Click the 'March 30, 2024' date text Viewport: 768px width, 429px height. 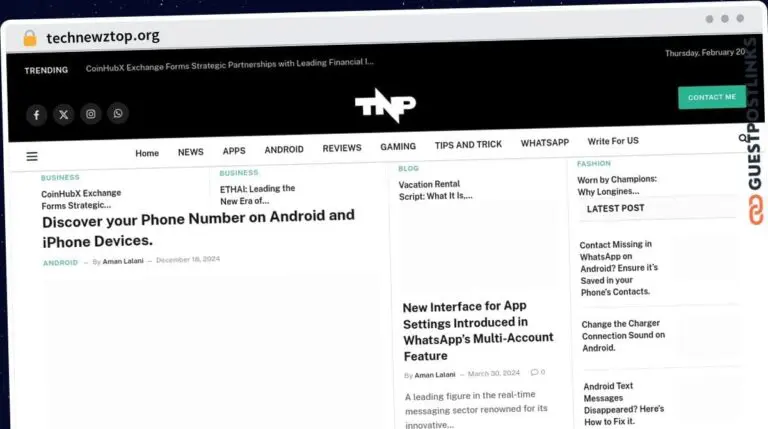pyautogui.click(x=494, y=373)
